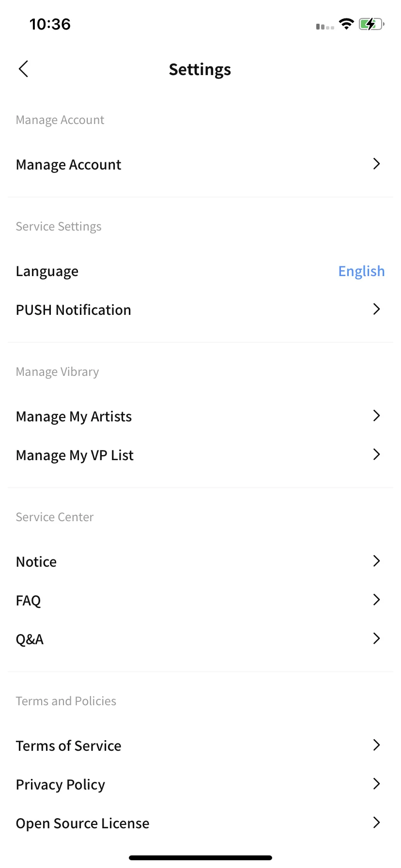
Task: Tap the back arrow icon
Action: click(23, 69)
